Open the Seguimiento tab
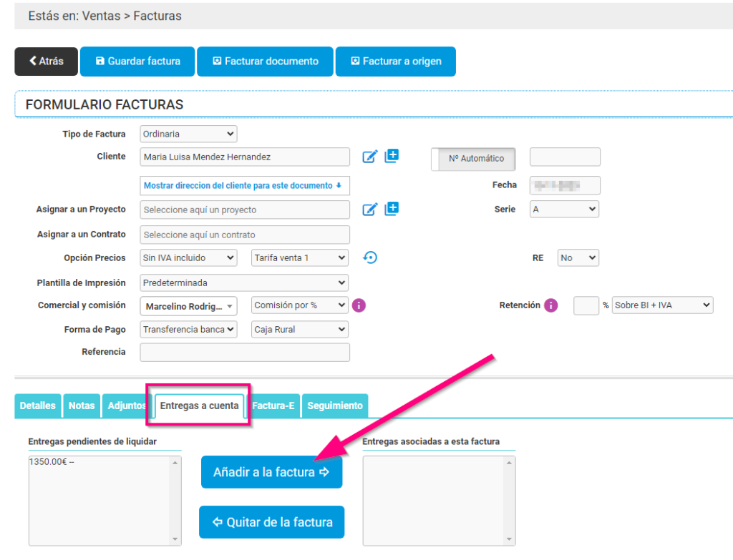 (x=334, y=406)
